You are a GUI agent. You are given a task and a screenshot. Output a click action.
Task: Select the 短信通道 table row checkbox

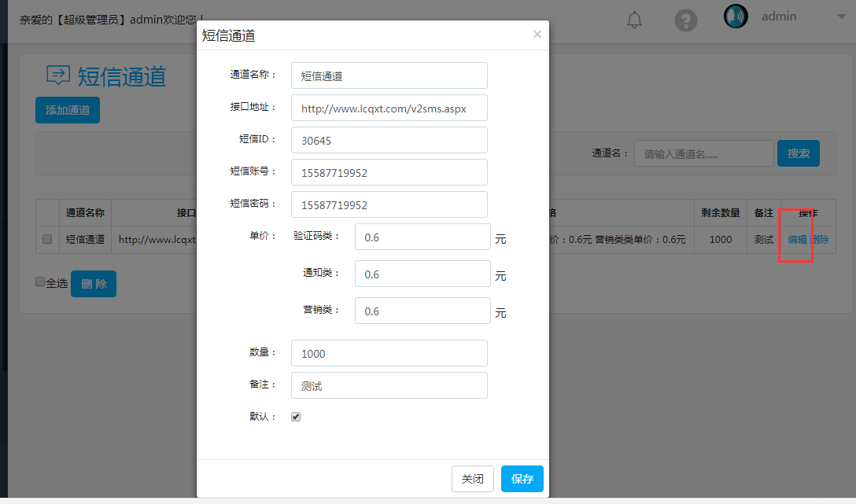[47, 239]
